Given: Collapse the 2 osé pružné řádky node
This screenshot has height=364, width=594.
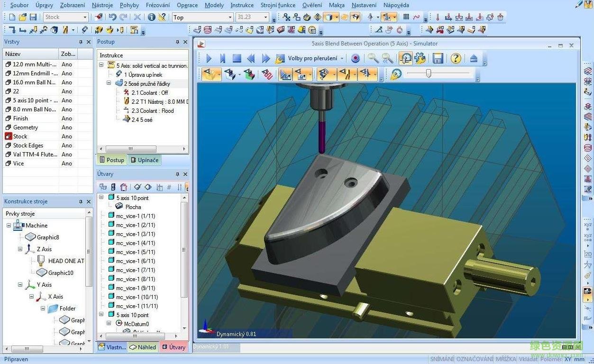Looking at the screenshot, I should point(108,83).
